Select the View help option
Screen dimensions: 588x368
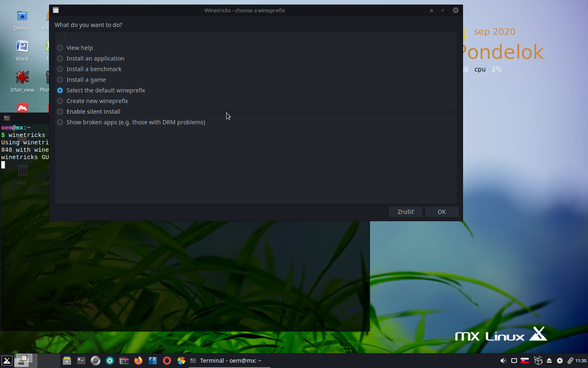pyautogui.click(x=79, y=48)
